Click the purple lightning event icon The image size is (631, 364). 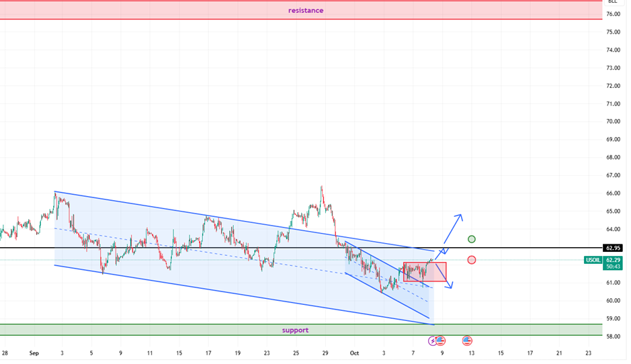[x=433, y=341]
